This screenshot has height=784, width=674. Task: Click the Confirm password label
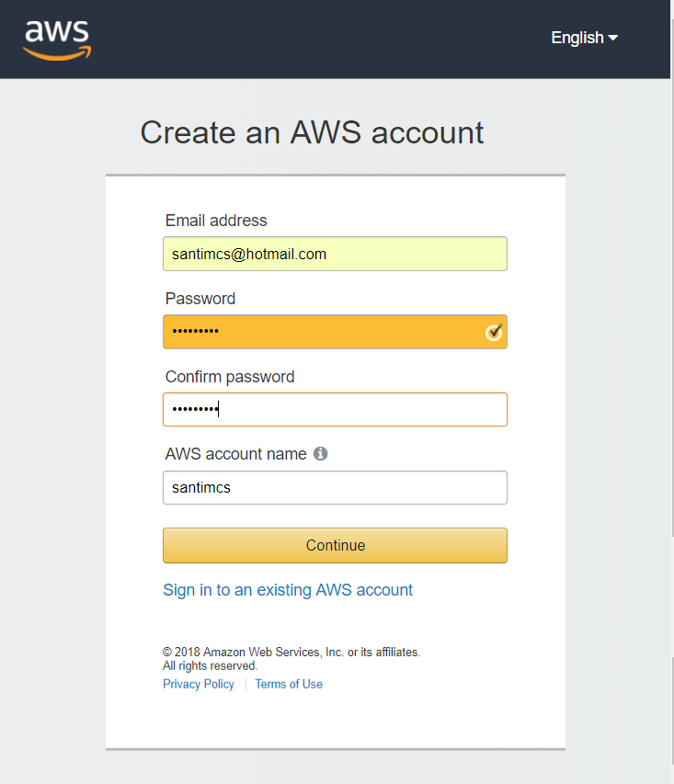point(230,377)
